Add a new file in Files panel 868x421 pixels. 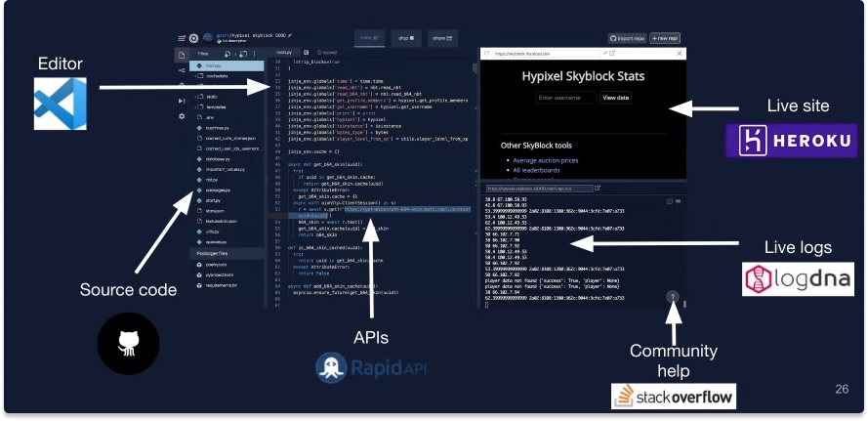coord(227,54)
